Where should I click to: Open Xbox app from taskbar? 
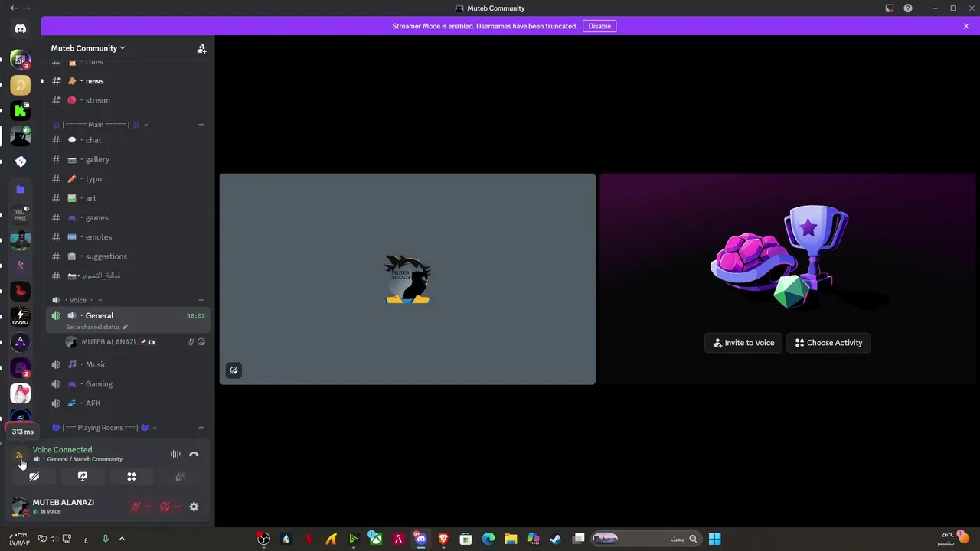coord(376,539)
